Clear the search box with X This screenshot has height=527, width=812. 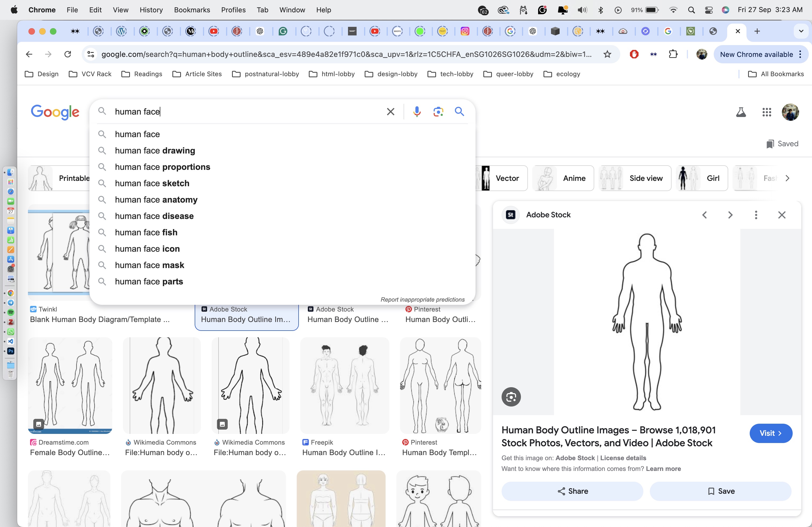pos(391,111)
